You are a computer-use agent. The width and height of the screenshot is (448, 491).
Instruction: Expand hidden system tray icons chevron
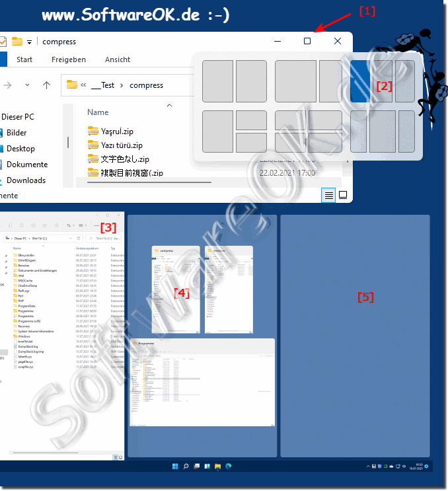[x=368, y=467]
